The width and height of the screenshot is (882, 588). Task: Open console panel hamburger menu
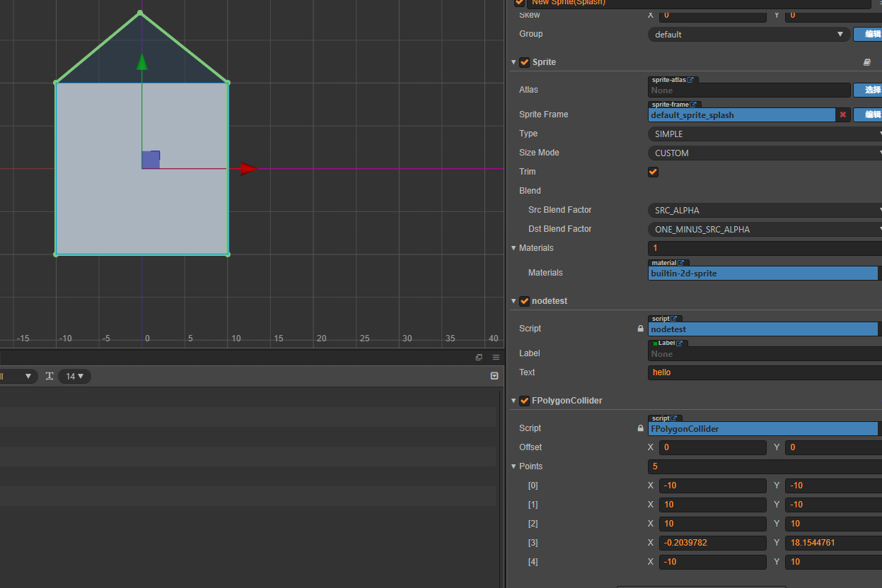click(x=496, y=358)
